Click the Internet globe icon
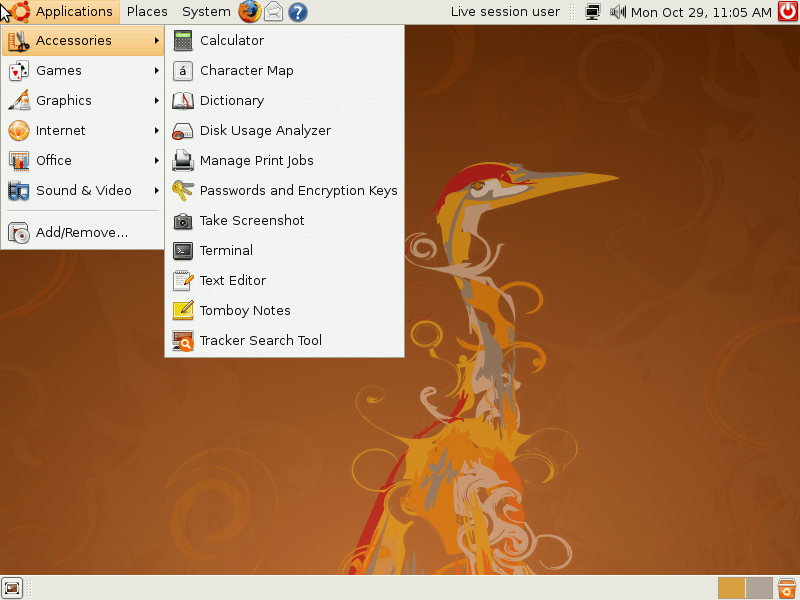 [x=18, y=131]
